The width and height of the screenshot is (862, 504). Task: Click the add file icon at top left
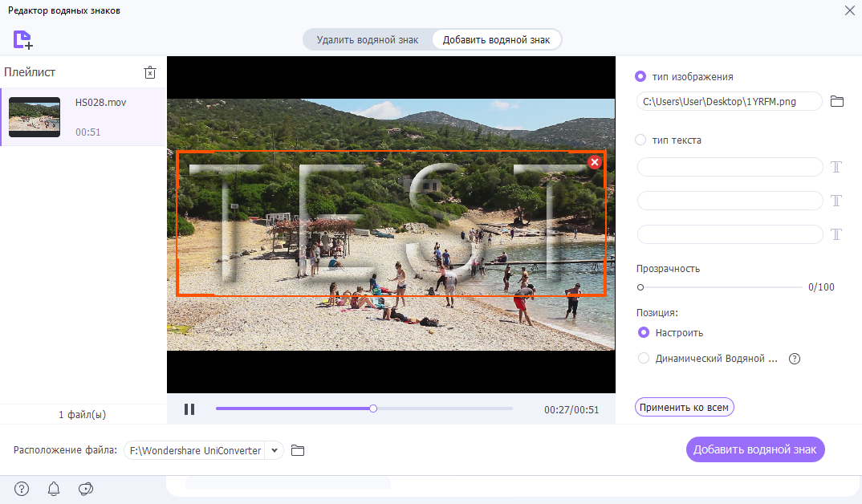(22, 39)
